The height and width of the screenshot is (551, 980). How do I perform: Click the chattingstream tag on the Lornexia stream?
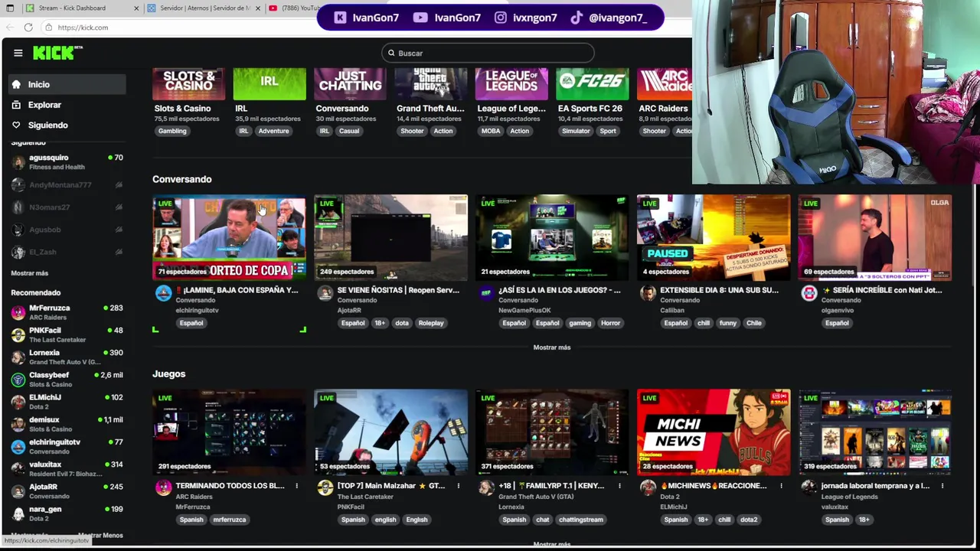pyautogui.click(x=580, y=520)
